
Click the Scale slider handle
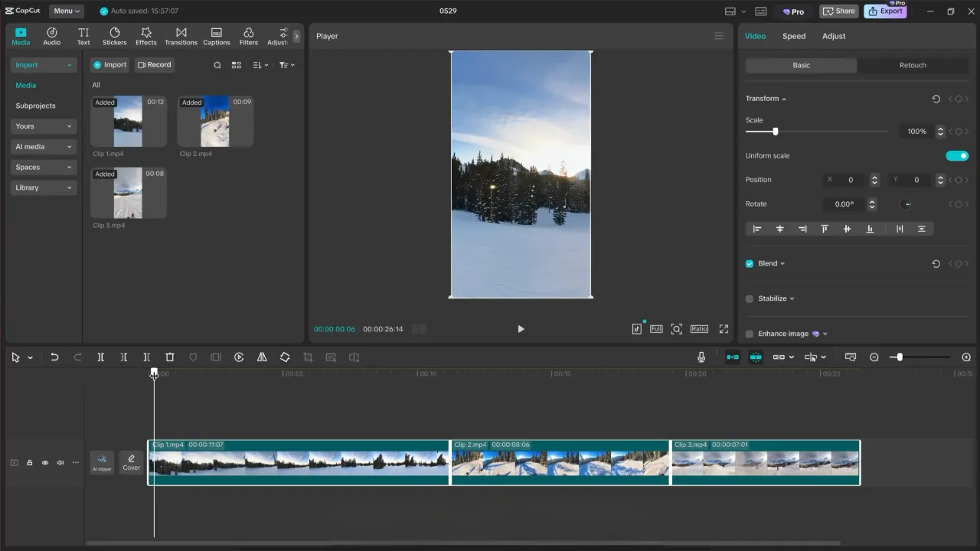[x=776, y=132]
